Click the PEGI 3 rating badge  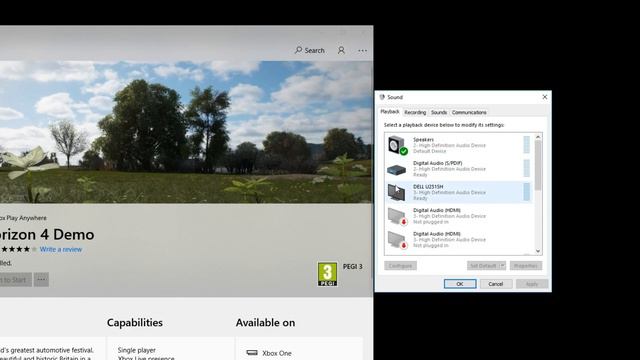click(x=327, y=274)
